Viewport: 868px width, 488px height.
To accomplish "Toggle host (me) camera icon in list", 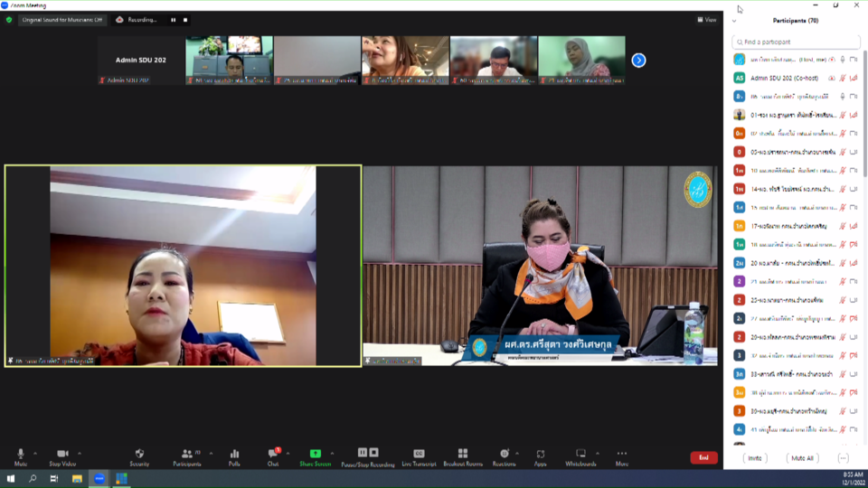I will 854,60.
